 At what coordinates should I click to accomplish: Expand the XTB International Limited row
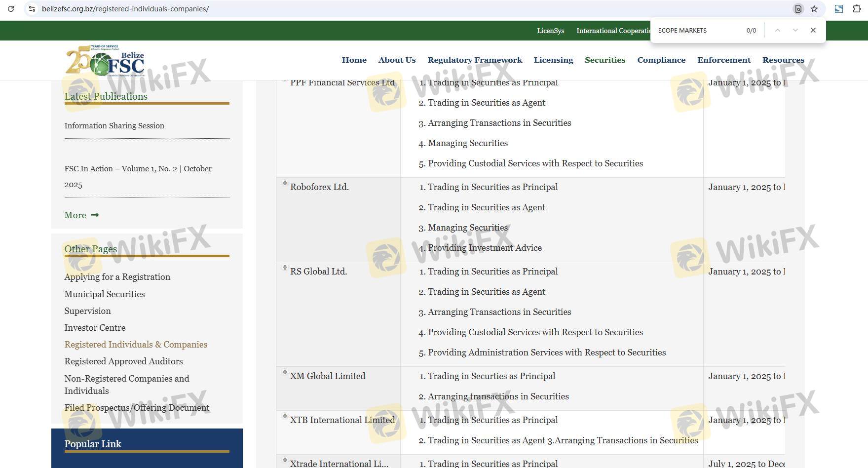tap(285, 416)
